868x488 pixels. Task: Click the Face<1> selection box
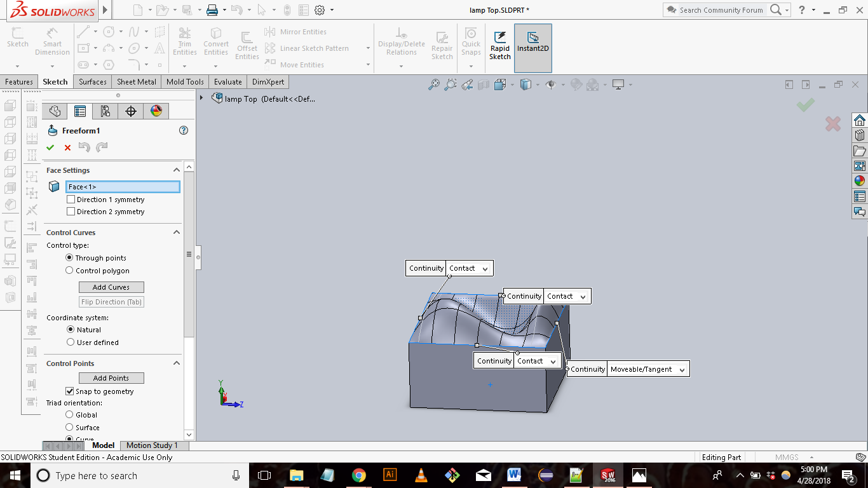pyautogui.click(x=123, y=187)
